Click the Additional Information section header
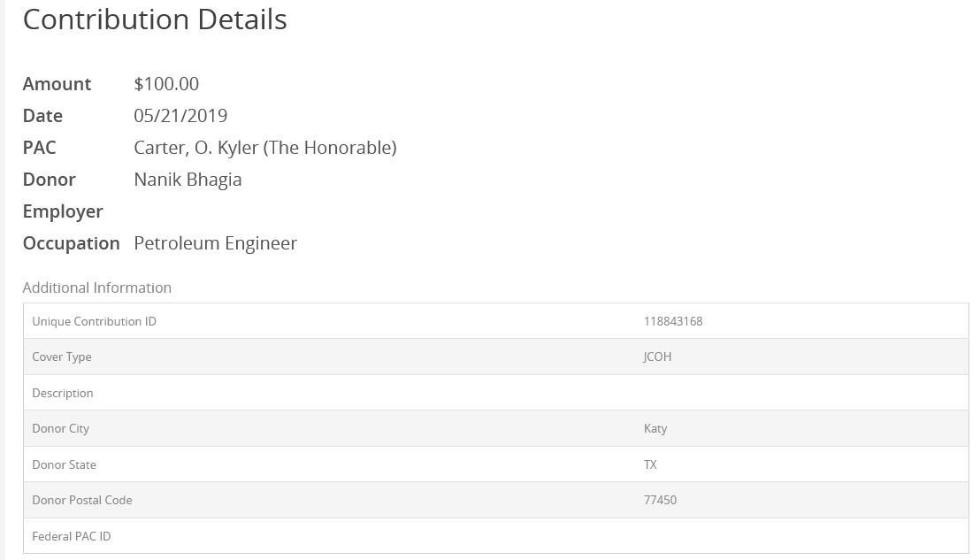980x560 pixels. point(97,288)
